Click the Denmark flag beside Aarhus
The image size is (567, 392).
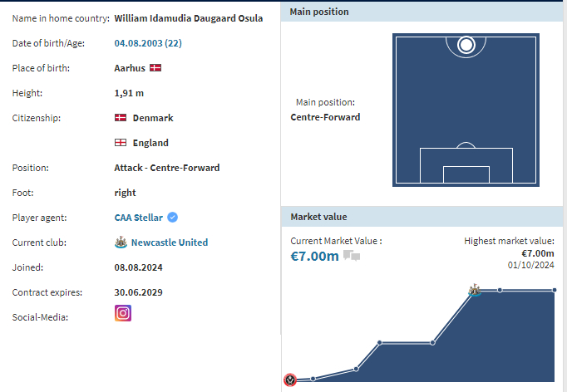[x=155, y=68]
